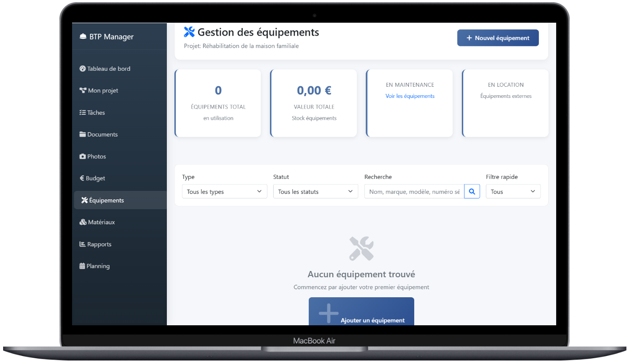The image size is (630, 364).
Task: Click the Tableau de bord gauge icon
Action: [x=82, y=69]
